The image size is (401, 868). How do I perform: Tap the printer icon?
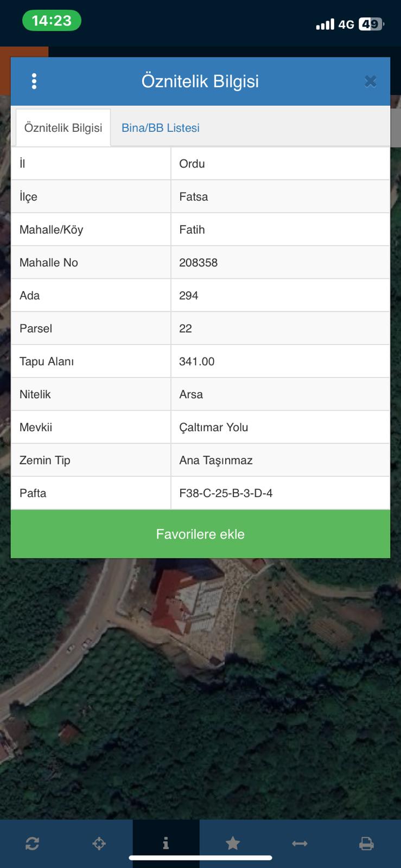[367, 844]
